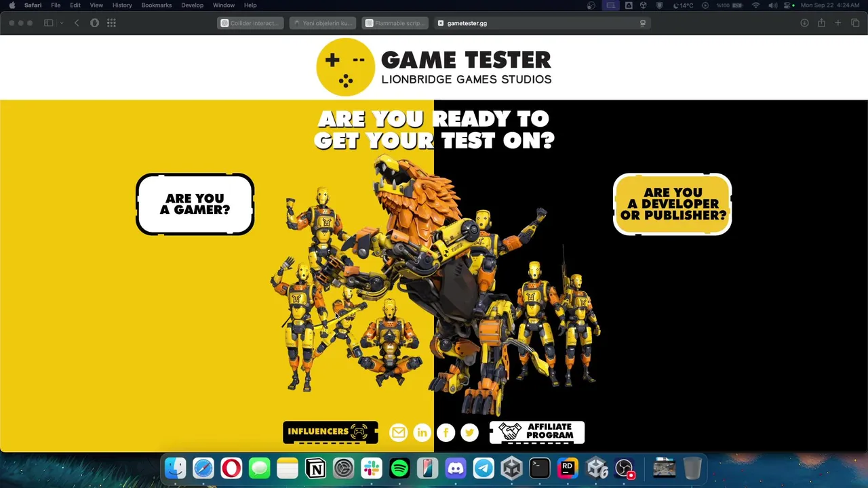The width and height of the screenshot is (868, 488).
Task: Switch to the 'Flammable scrip...' tab
Action: [x=394, y=23]
